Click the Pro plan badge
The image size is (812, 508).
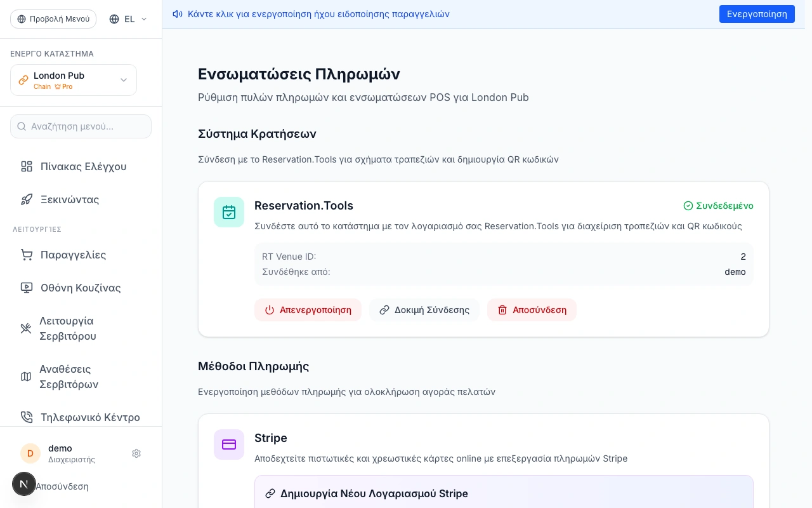63,86
